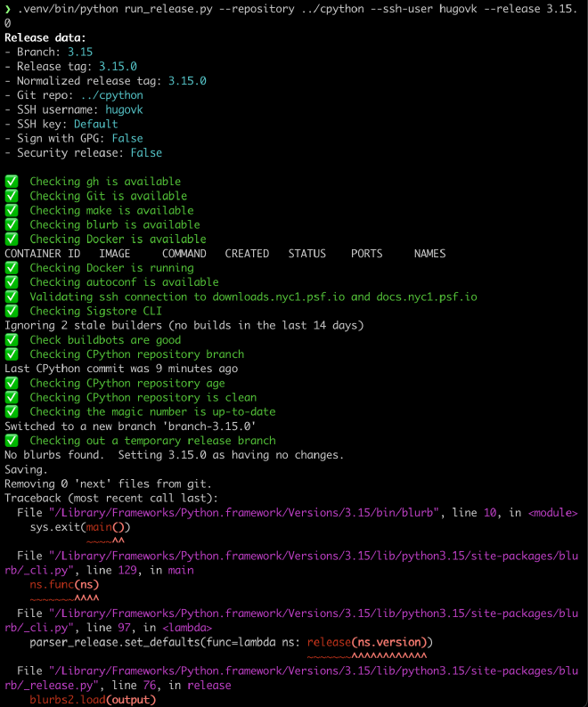The image size is (588, 707).
Task: Click the '3.15.0' value on the Release tag line
Action: pos(118,67)
